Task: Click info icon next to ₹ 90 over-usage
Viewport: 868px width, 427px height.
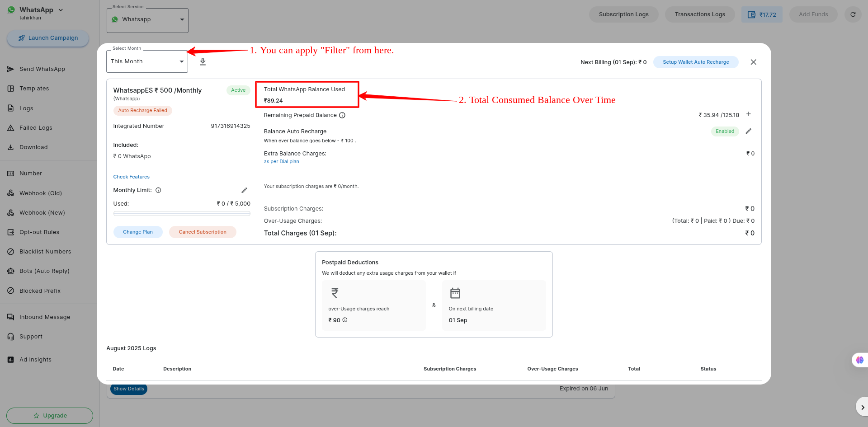Action: (x=345, y=320)
